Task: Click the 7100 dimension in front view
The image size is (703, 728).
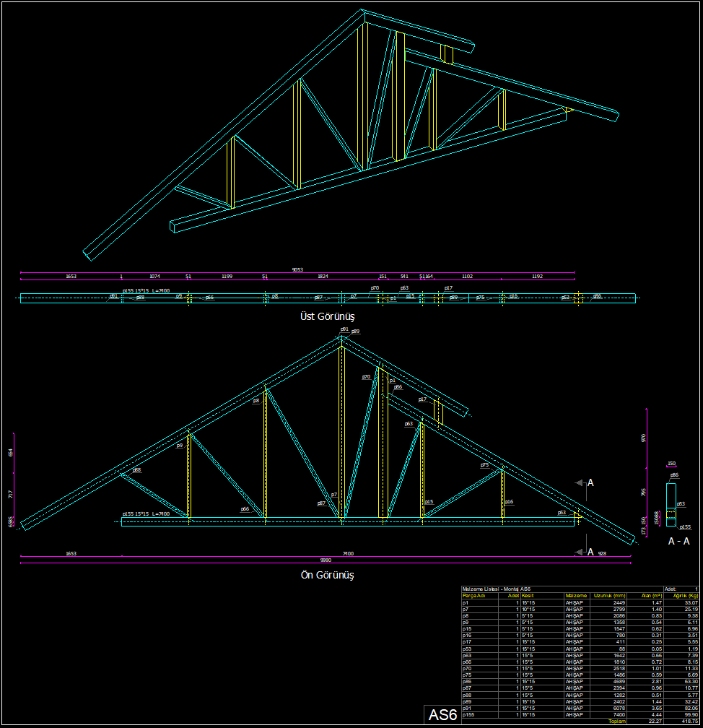Action: coord(347,554)
